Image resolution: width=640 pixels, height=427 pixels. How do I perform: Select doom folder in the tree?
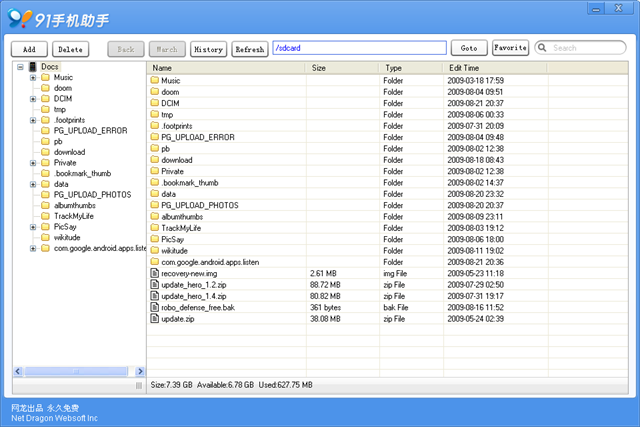click(62, 88)
